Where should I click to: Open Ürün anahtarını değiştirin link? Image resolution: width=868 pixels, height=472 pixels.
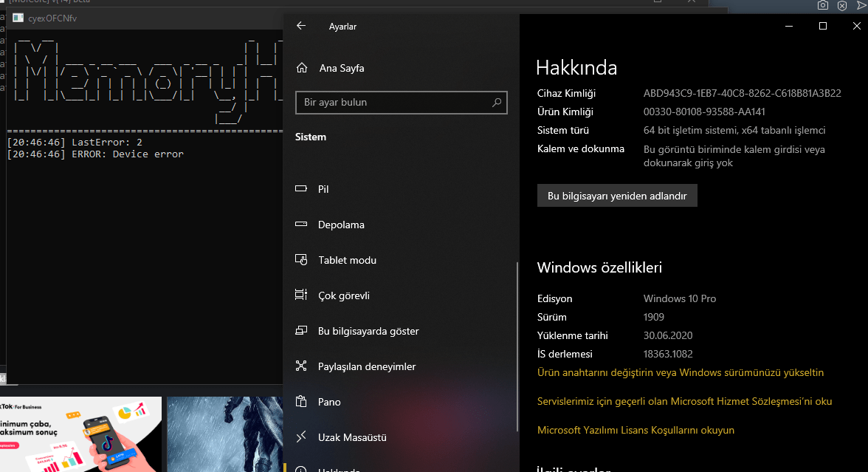click(681, 372)
